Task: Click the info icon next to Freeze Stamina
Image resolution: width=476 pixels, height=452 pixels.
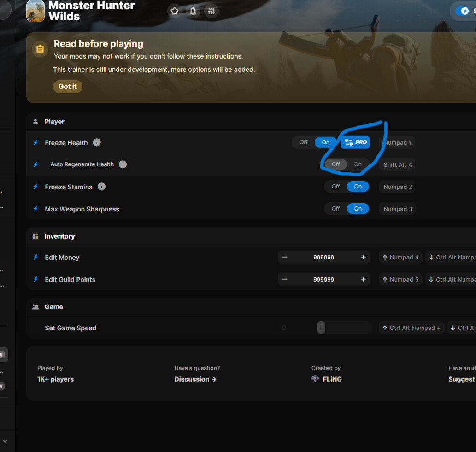Action: (x=101, y=187)
